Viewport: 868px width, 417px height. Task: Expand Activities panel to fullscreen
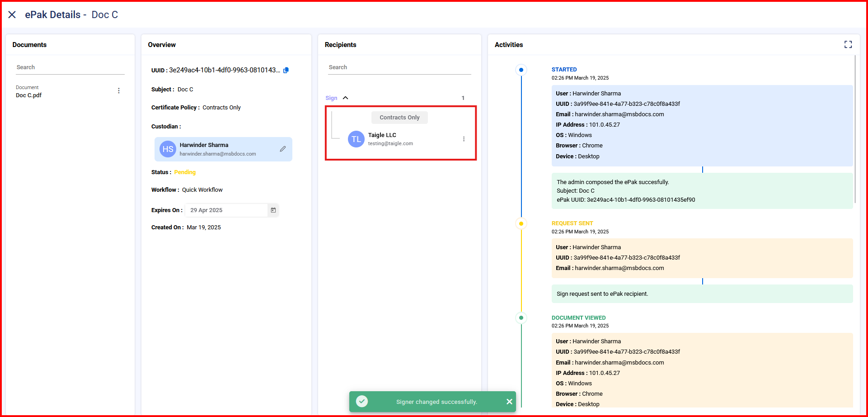pos(848,44)
